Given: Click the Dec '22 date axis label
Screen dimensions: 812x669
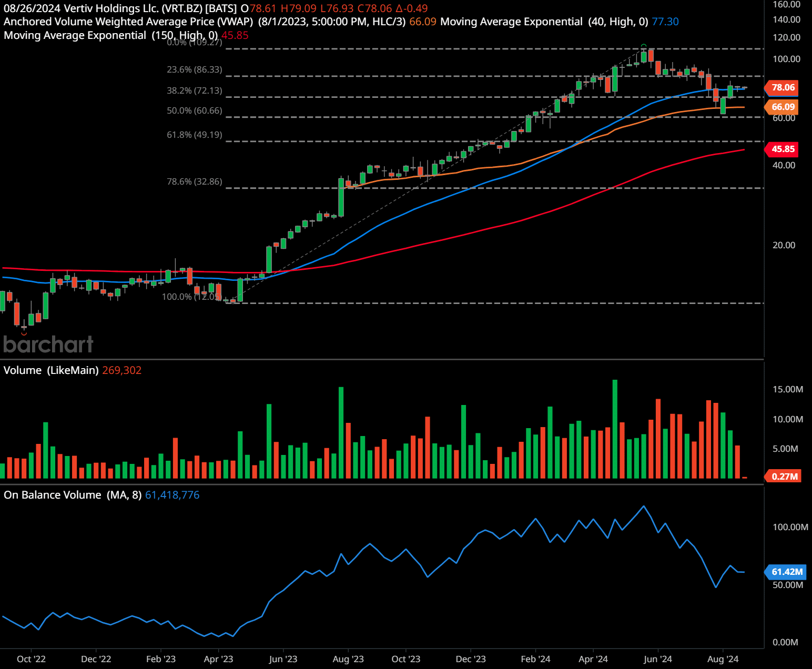Looking at the screenshot, I should [96, 659].
